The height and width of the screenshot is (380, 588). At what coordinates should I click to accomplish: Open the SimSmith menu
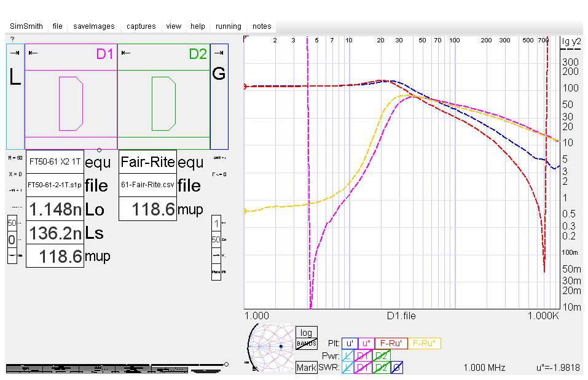(x=26, y=26)
